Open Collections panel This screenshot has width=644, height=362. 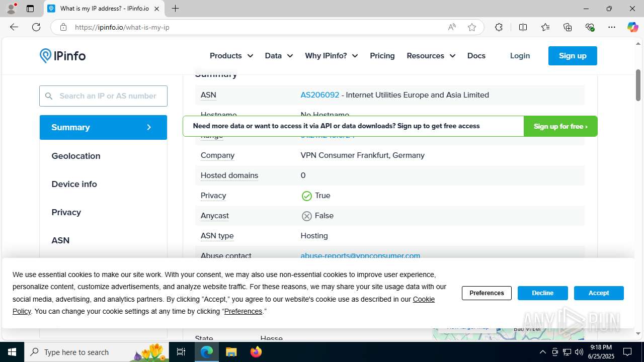(x=568, y=27)
